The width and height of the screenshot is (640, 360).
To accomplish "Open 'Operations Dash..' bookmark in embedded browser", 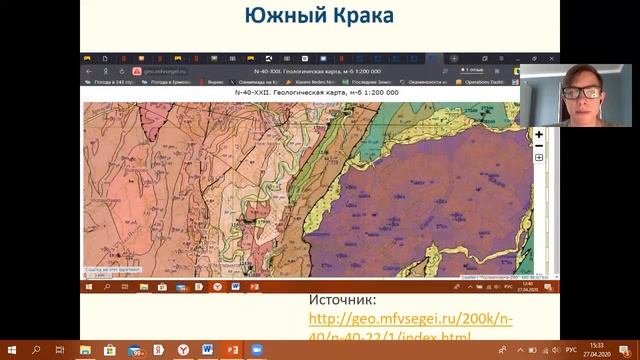I will point(480,82).
